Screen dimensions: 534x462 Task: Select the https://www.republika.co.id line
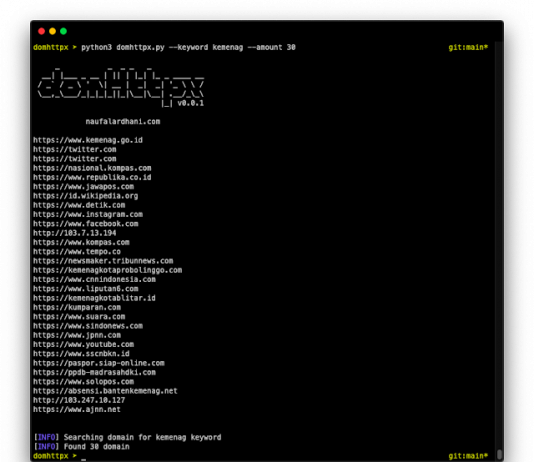(92, 177)
